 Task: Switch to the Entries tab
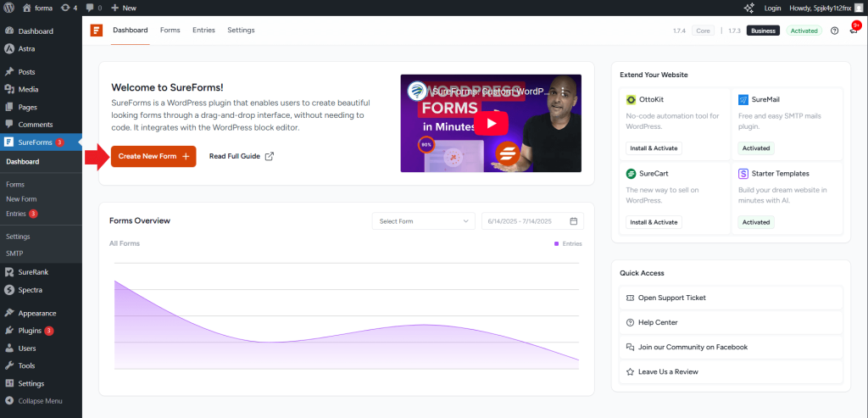pos(203,31)
